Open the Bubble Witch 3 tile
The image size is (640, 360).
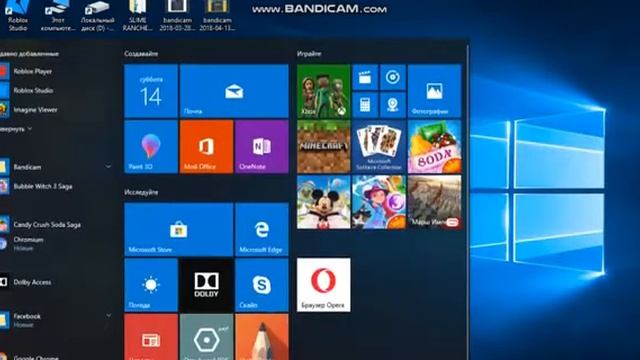[x=379, y=202]
